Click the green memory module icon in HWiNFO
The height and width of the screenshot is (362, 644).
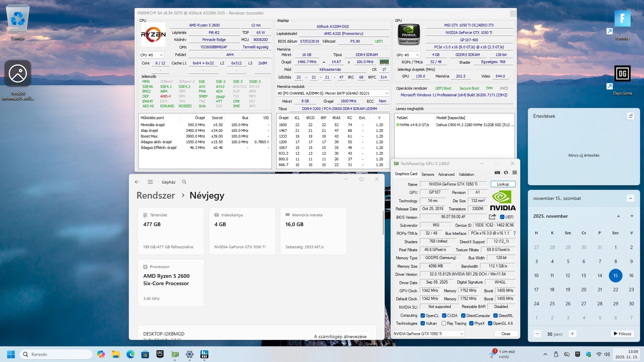coord(384,62)
